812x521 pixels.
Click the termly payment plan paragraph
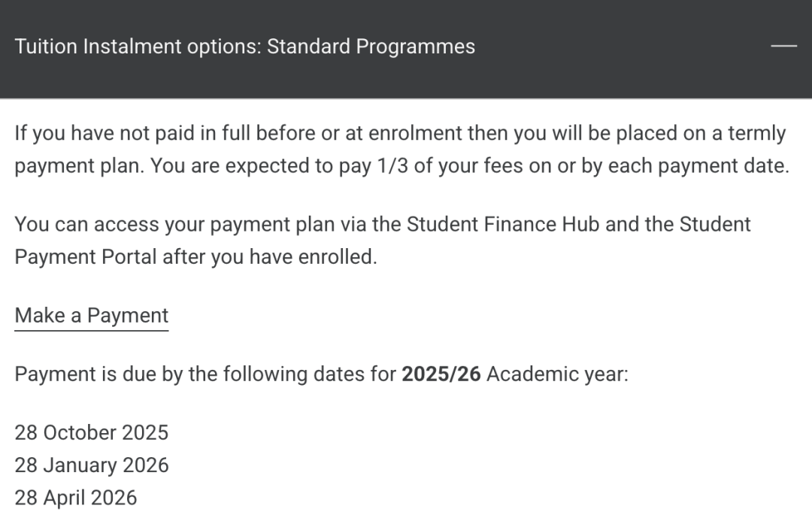401,150
